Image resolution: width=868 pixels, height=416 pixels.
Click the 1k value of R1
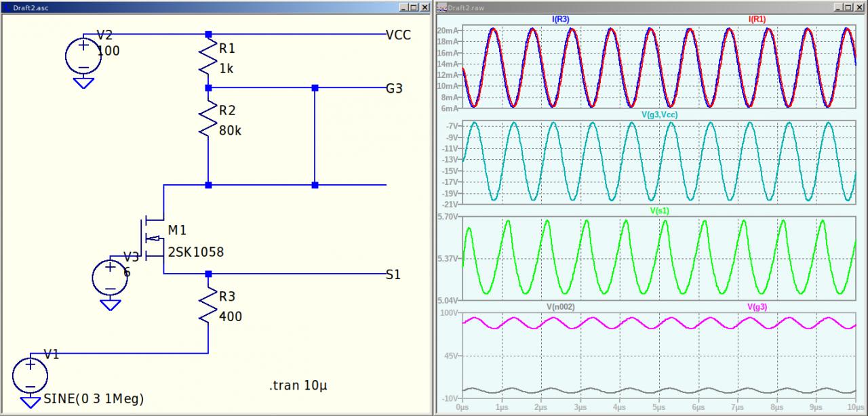pos(226,68)
